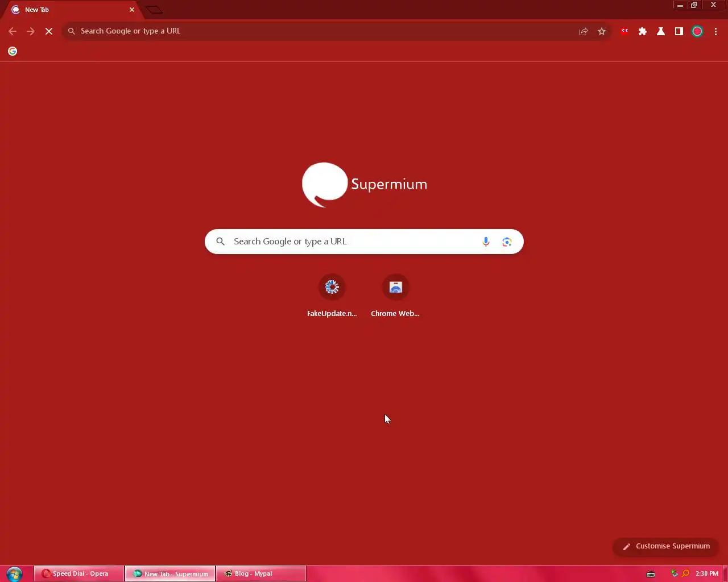Stop loading the page with the X button
This screenshot has height=582, width=728.
tap(49, 31)
